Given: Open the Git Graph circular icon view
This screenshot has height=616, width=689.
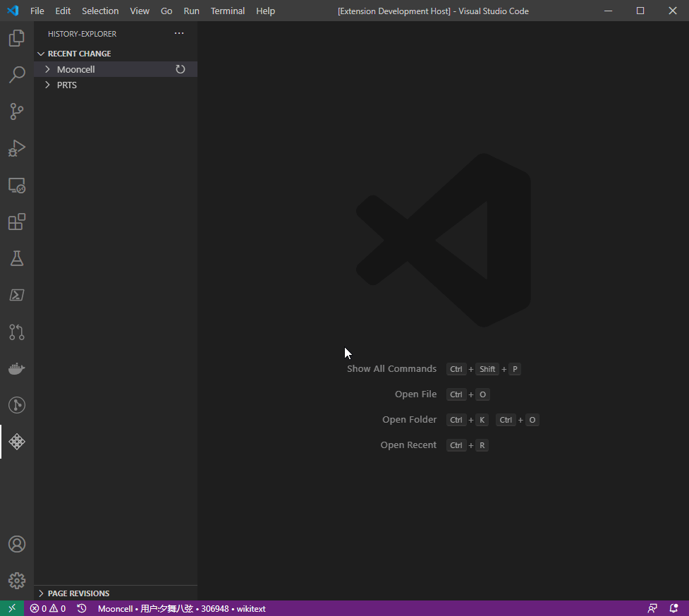Looking at the screenshot, I should click(x=17, y=405).
